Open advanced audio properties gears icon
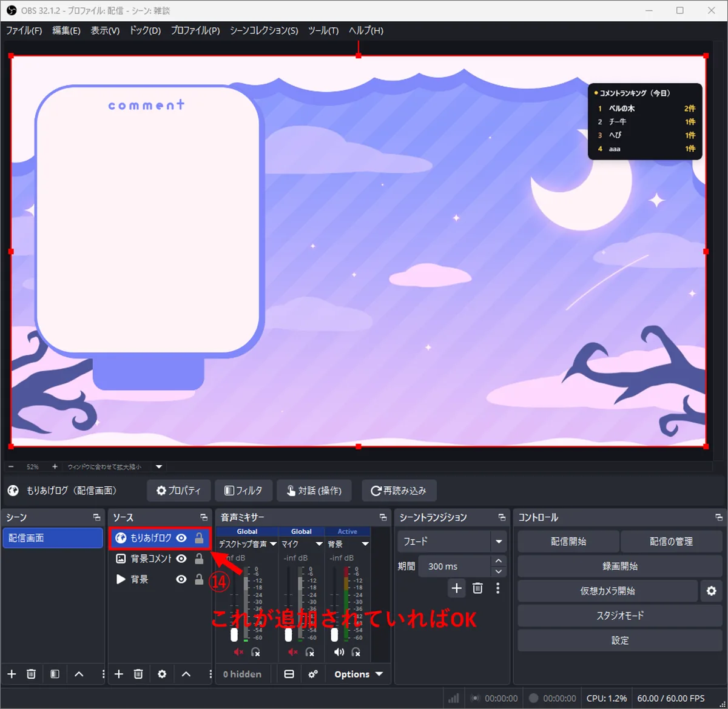 click(313, 674)
